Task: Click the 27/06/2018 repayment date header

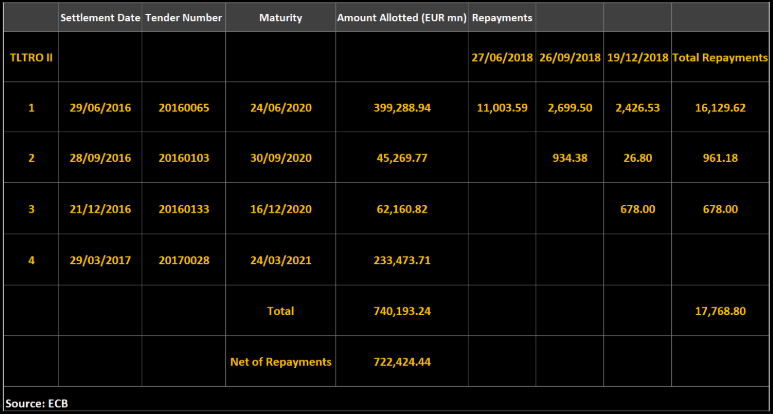Action: (502, 57)
